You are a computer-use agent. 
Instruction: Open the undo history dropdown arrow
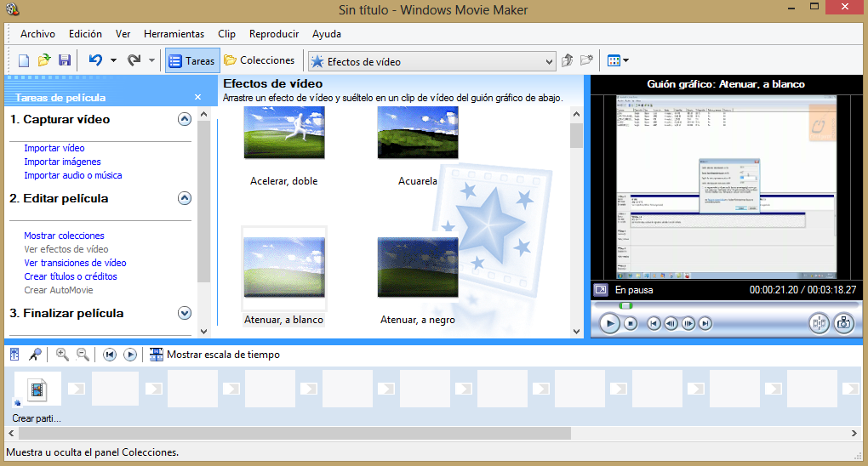click(113, 60)
